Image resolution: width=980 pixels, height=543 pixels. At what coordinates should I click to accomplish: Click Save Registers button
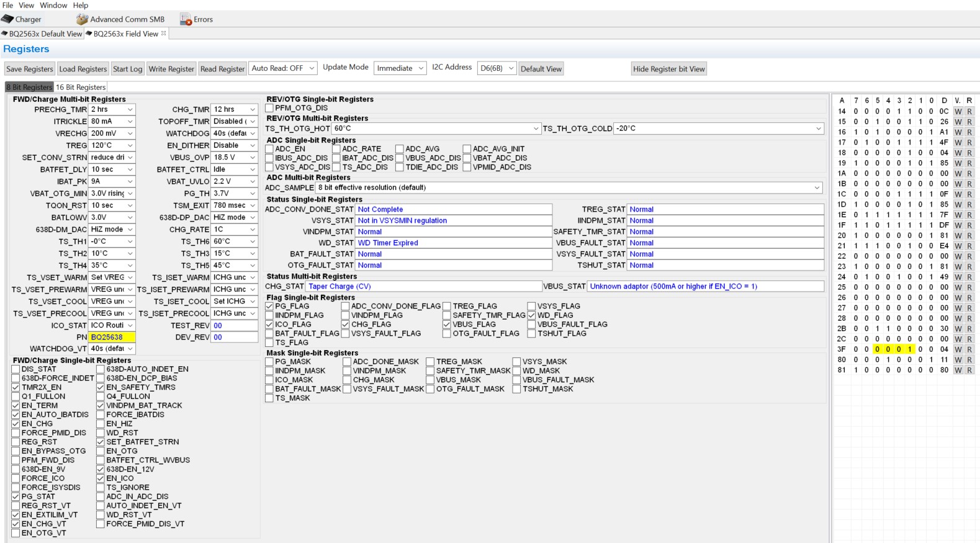click(x=30, y=69)
